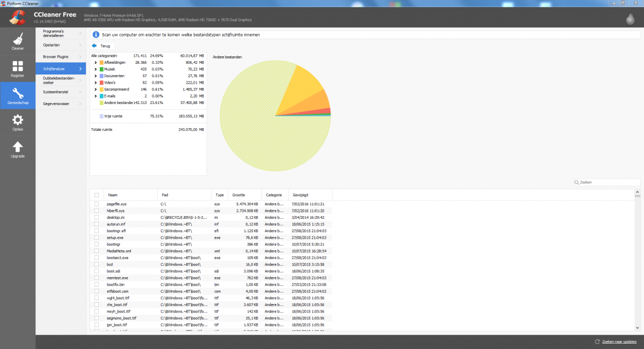This screenshot has height=349, width=644.
Task: Check the box for bootmgr.efi
Action: [x=97, y=231]
